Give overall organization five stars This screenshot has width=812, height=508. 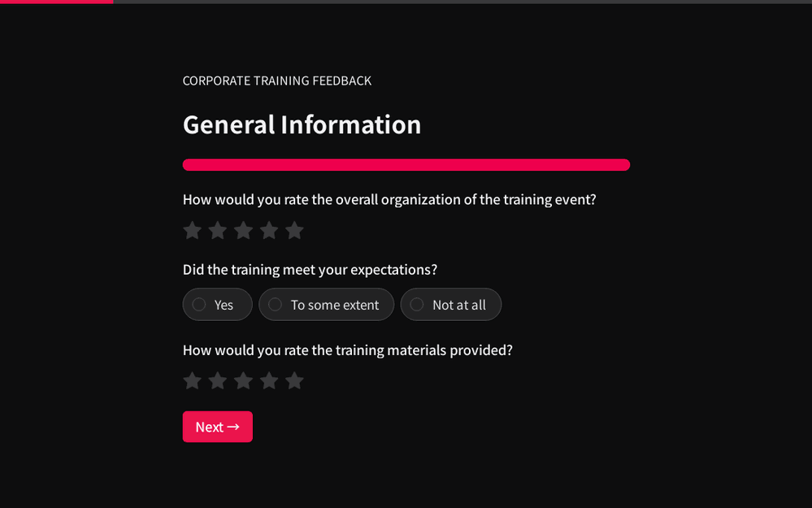pyautogui.click(x=294, y=231)
